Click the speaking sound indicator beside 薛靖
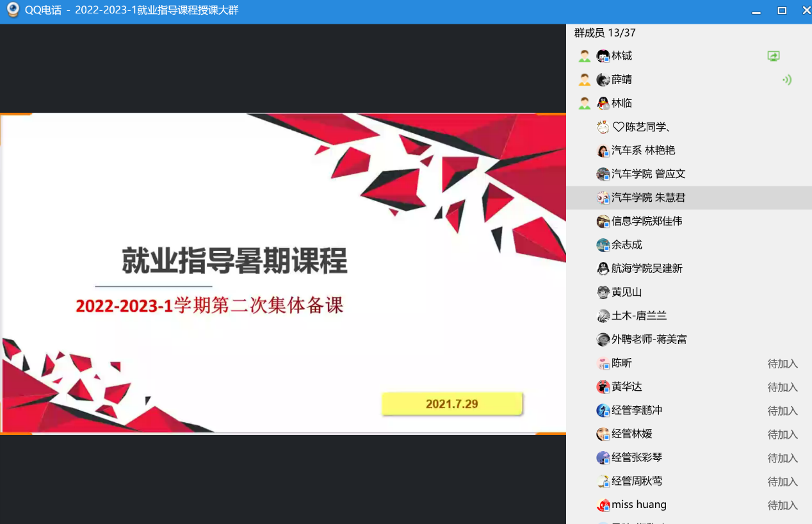The image size is (812, 524). click(x=787, y=80)
